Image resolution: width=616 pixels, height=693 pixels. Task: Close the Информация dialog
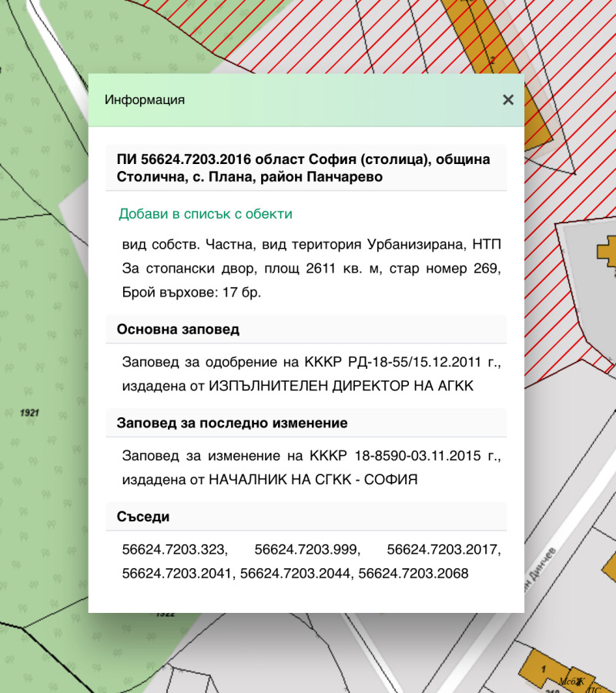click(507, 100)
